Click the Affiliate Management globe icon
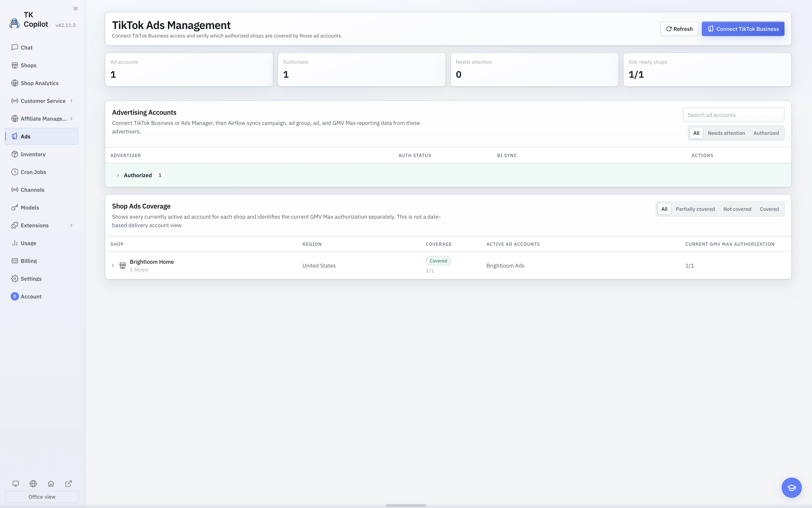The width and height of the screenshot is (812, 508). tap(15, 119)
